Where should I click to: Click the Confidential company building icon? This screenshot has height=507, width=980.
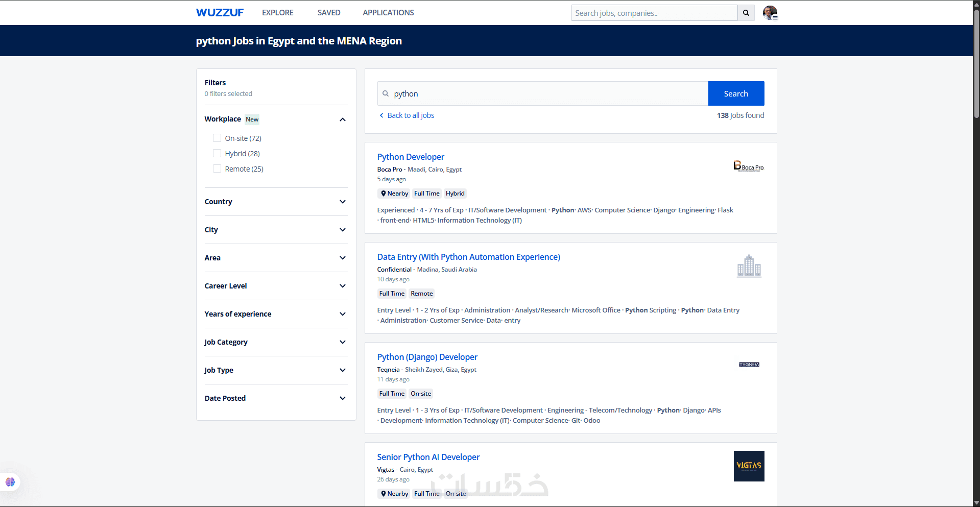pyautogui.click(x=749, y=266)
